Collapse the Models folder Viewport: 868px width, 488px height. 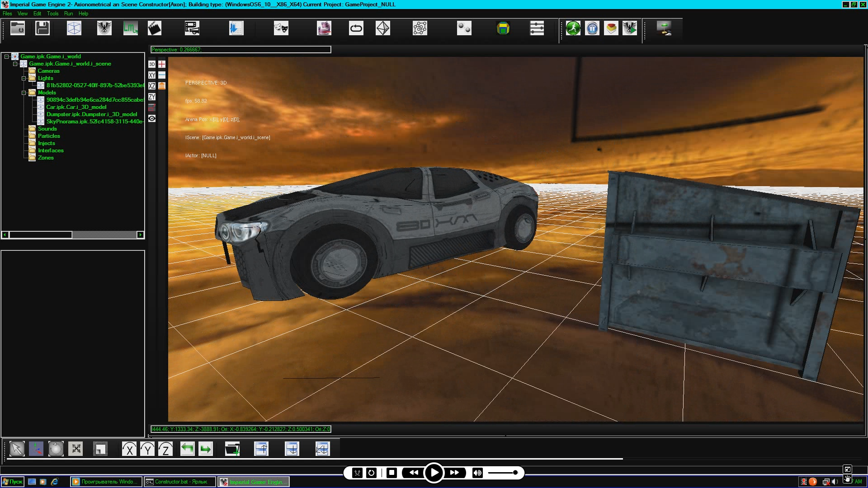pyautogui.click(x=24, y=93)
